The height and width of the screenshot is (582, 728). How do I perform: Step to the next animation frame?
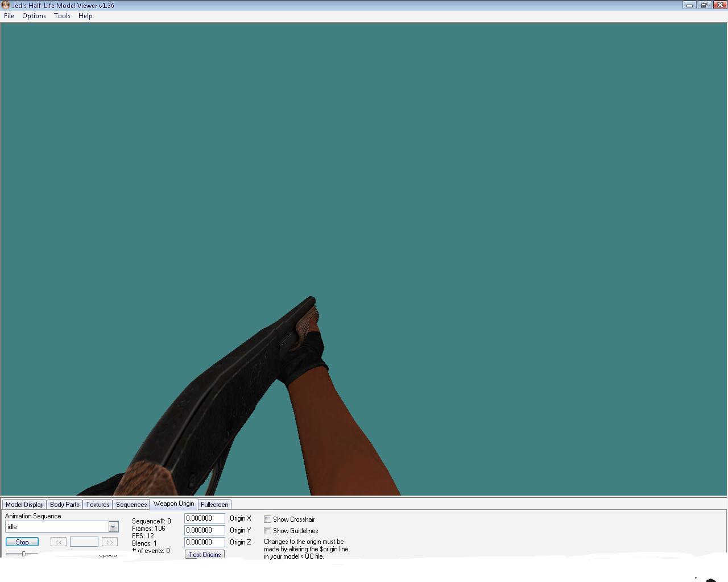pos(109,542)
